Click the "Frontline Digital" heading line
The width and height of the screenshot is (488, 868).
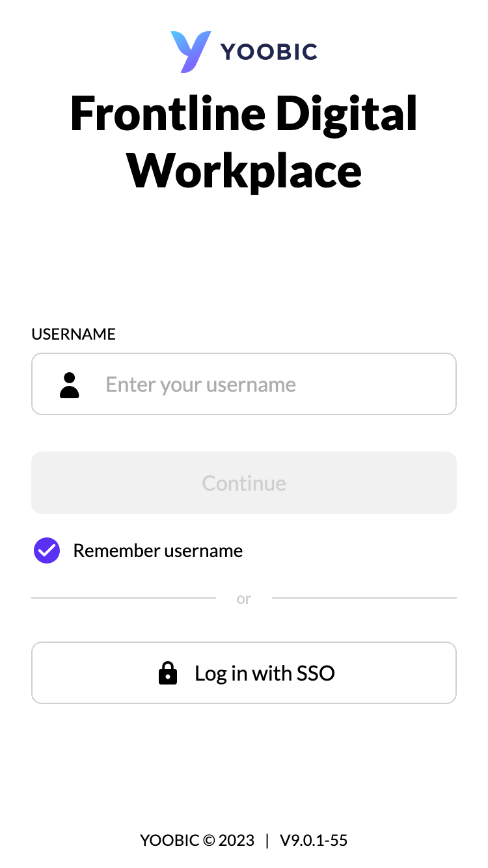tap(244, 113)
